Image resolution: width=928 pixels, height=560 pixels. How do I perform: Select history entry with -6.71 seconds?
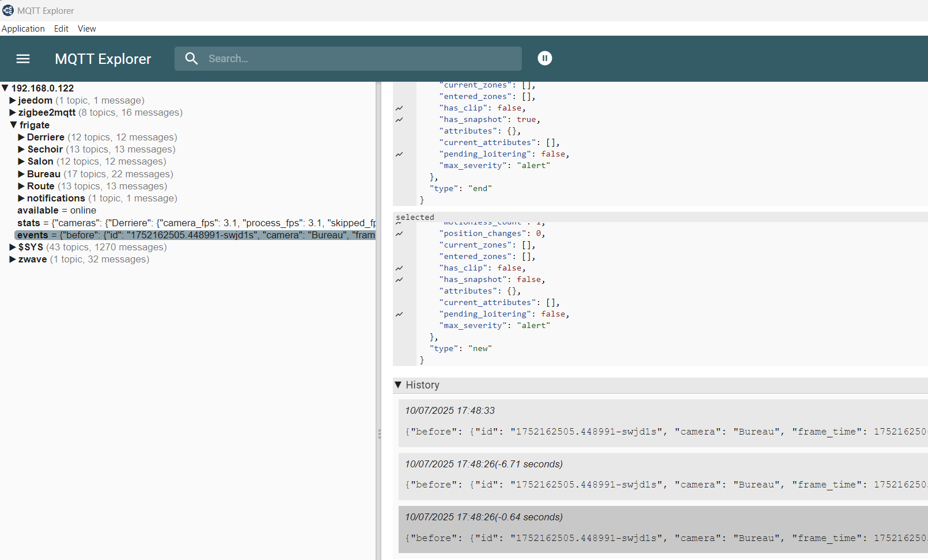click(x=663, y=477)
